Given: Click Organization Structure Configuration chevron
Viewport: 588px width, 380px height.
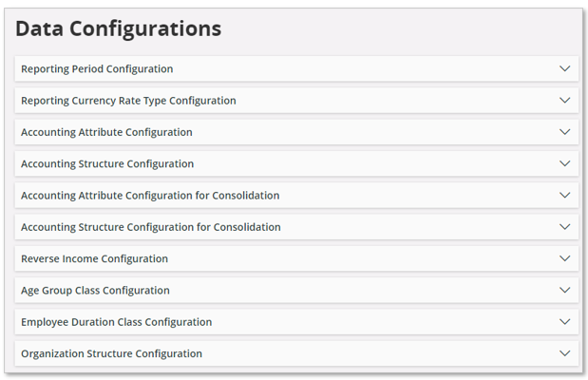Looking at the screenshot, I should (x=564, y=353).
